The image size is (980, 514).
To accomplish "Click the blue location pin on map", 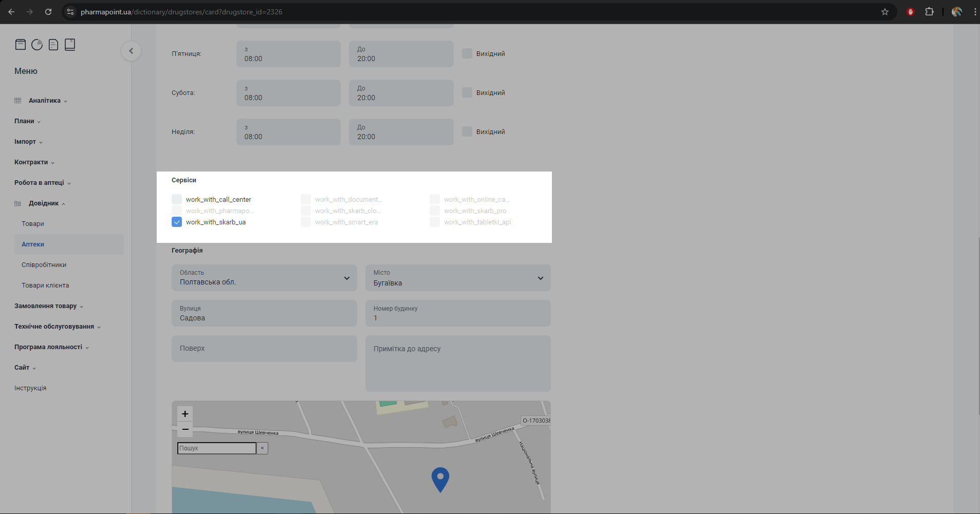I will pos(440,479).
